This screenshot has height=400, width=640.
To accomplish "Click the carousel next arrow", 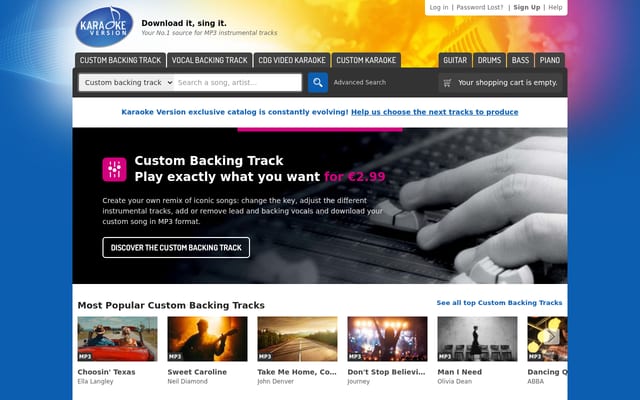I will click(551, 337).
